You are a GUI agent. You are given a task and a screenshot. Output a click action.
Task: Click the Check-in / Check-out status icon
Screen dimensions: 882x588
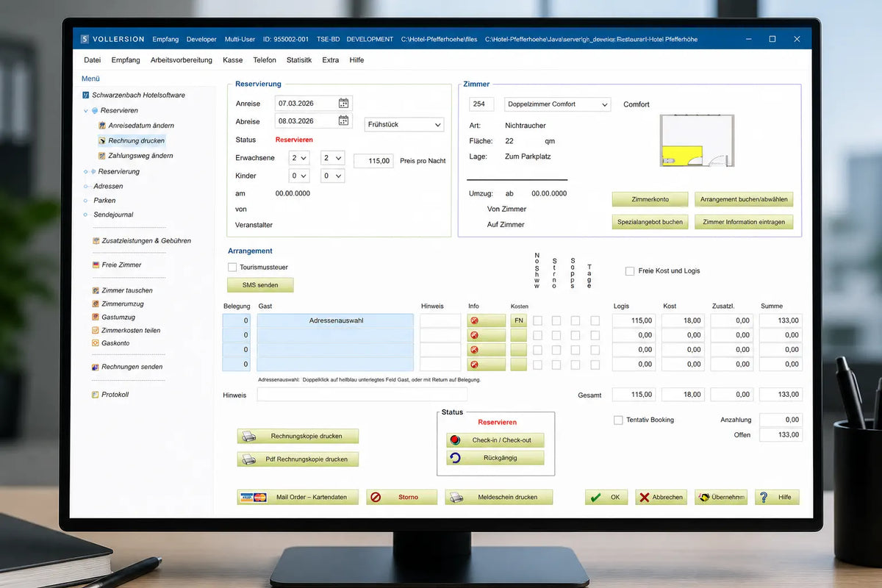click(455, 440)
